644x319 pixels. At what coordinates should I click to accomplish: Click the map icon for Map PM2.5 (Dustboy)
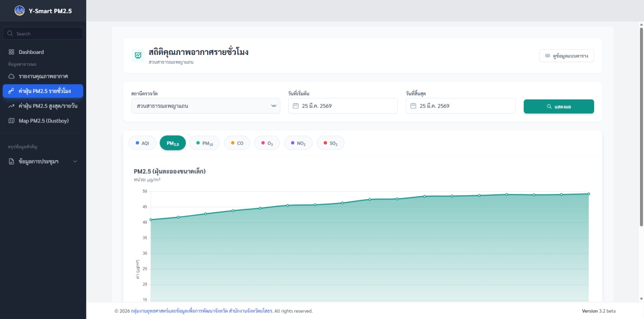click(x=11, y=121)
